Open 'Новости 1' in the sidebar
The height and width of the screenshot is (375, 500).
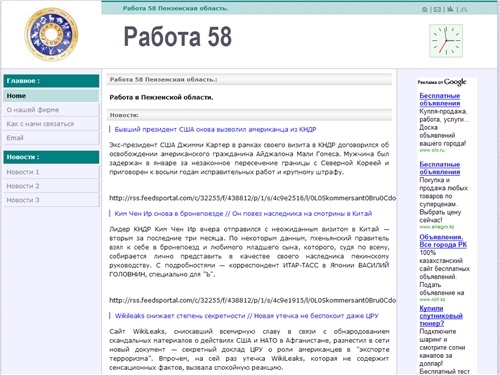(51, 172)
